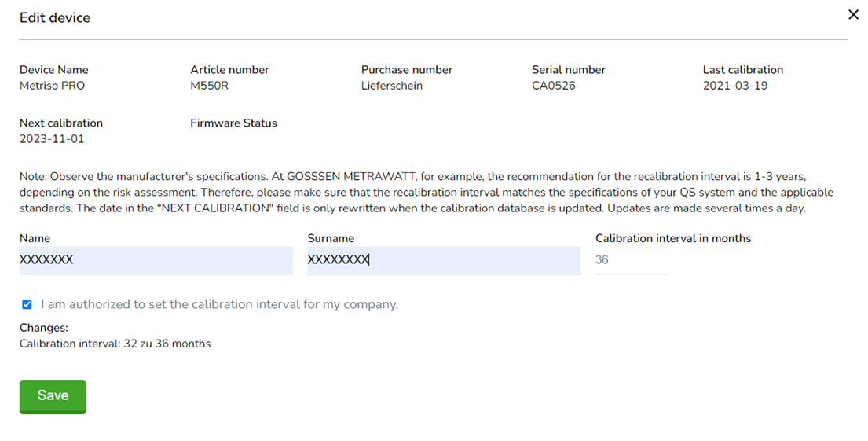868x441 pixels.
Task: Focus the Surname input field
Action: click(444, 260)
